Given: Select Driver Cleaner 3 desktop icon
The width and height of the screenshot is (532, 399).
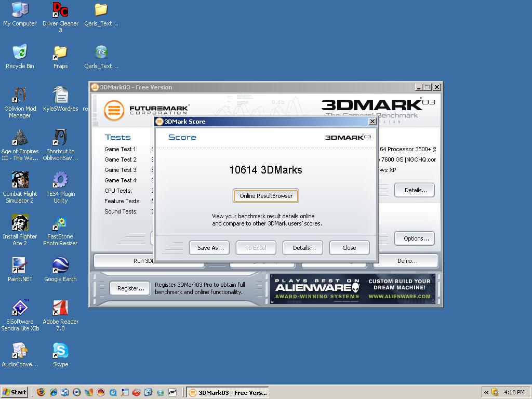Looking at the screenshot, I should [x=60, y=17].
